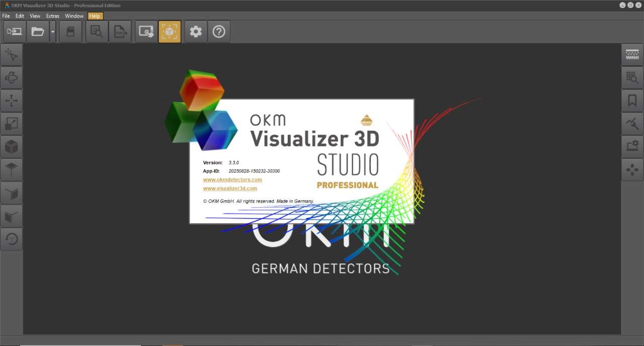Screen dimensions: 644x346
Task: Toggle the highlighted 3D cube view button
Action: [170, 32]
